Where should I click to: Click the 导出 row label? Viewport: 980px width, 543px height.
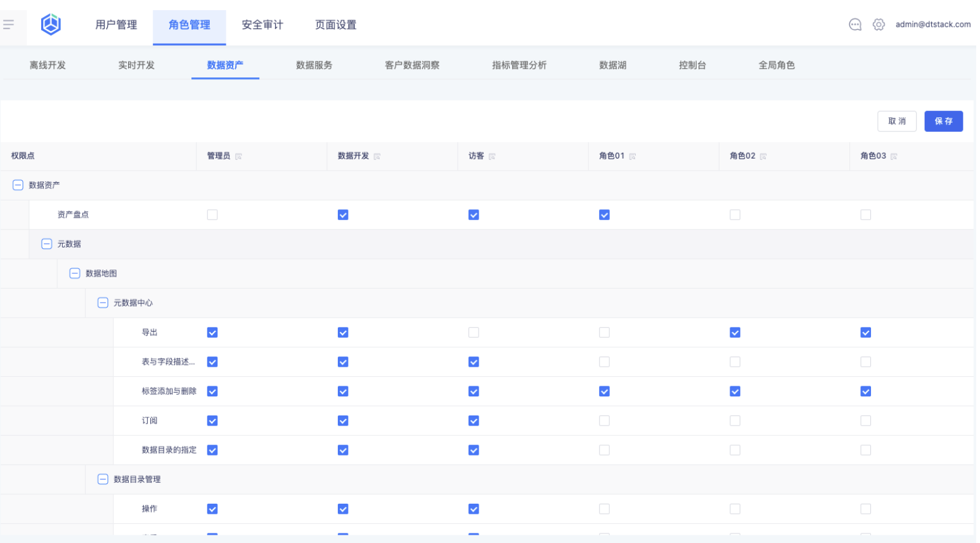[150, 332]
